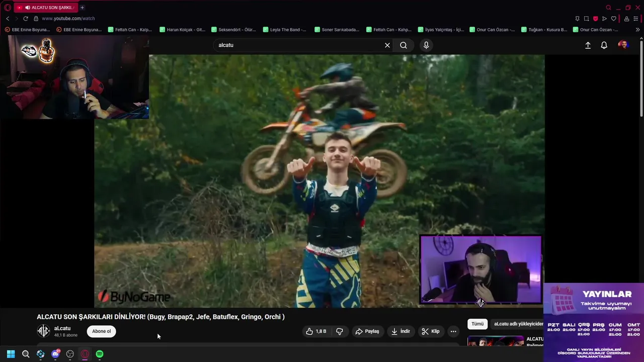The width and height of the screenshot is (644, 362).
Task: Toggle the ad blocker shield
Action: coord(595,19)
